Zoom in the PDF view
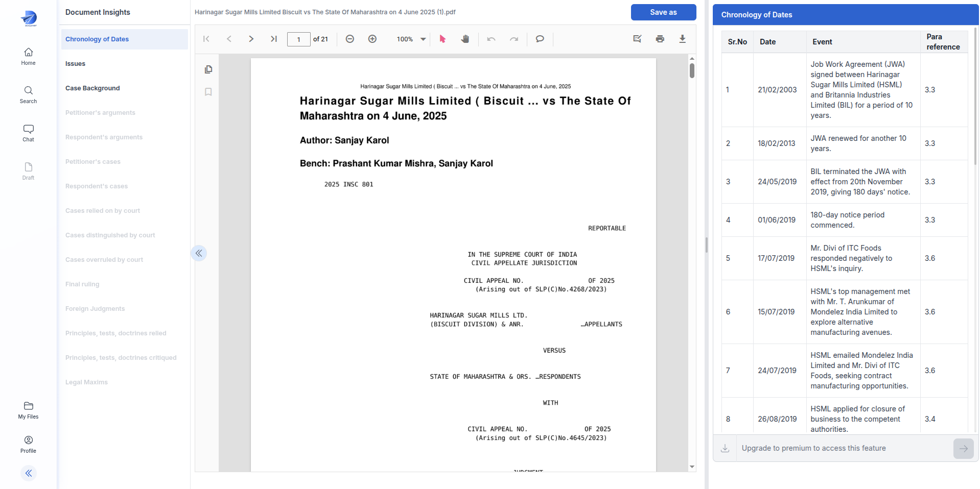 372,39
